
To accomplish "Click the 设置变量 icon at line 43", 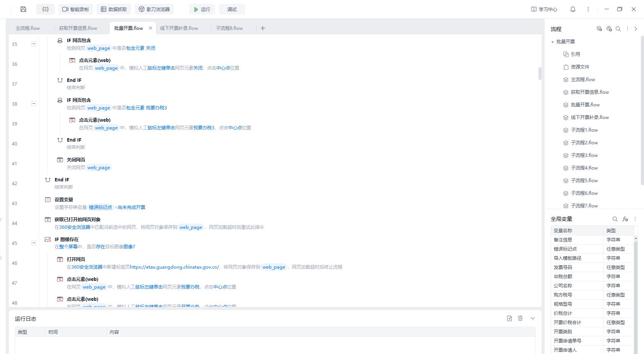I will click(48, 199).
